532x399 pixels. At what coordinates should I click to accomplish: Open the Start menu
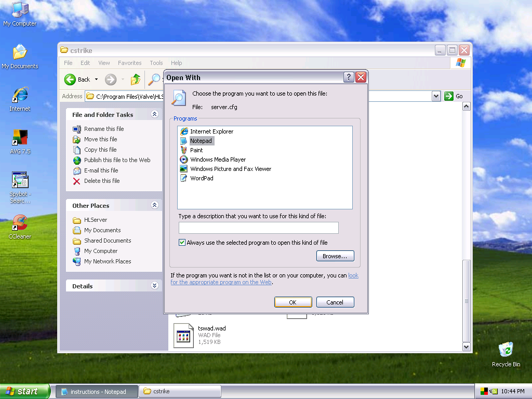coord(25,391)
